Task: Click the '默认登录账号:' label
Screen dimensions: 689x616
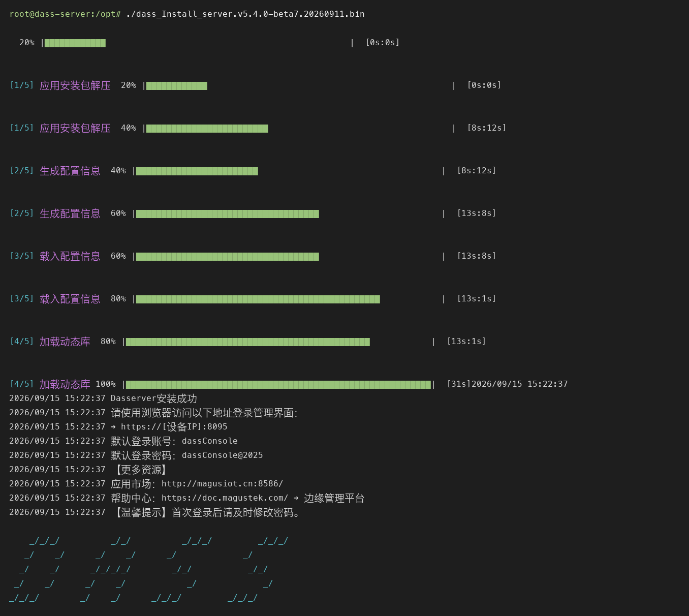Action: coord(144,441)
